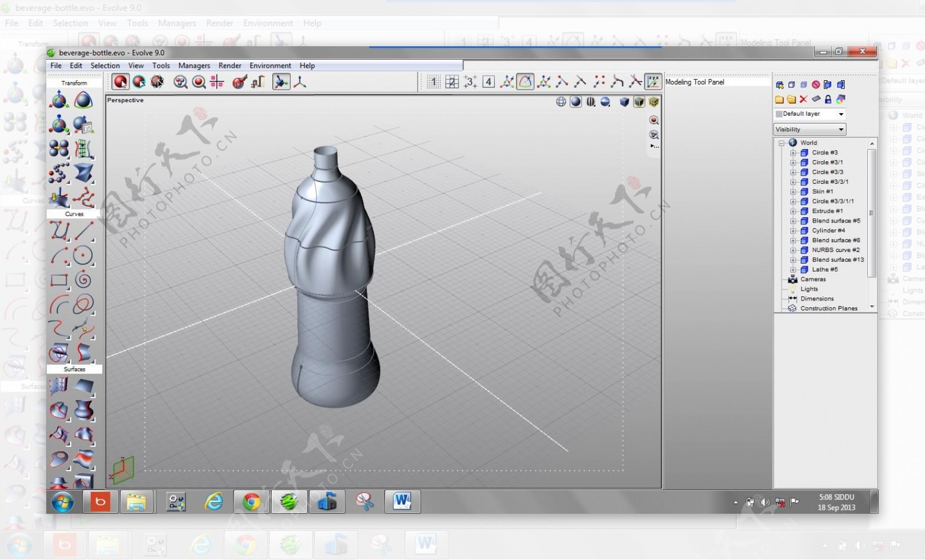Screen dimensions: 925x560
Task: Open the Selection menu
Action: pyautogui.click(x=105, y=65)
